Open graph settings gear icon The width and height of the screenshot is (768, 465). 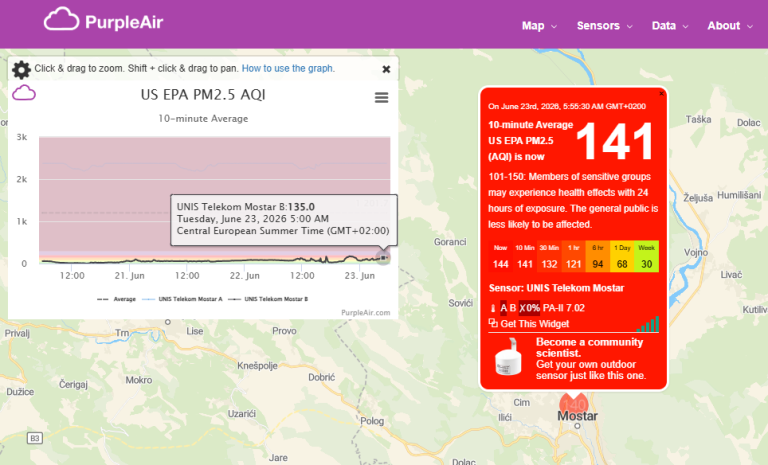click(x=21, y=70)
